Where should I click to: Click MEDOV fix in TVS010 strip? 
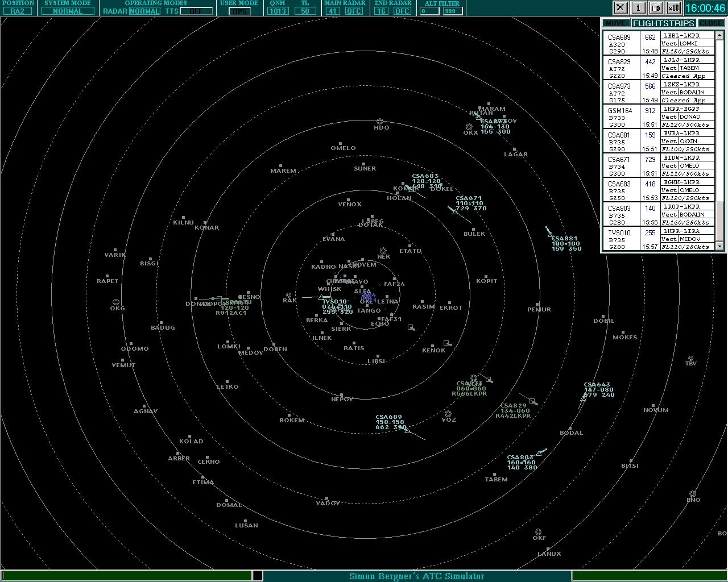(690, 239)
